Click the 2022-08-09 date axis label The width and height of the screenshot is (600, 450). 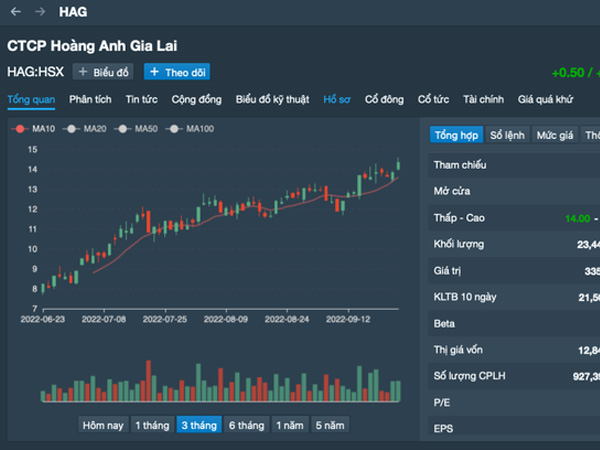click(226, 319)
